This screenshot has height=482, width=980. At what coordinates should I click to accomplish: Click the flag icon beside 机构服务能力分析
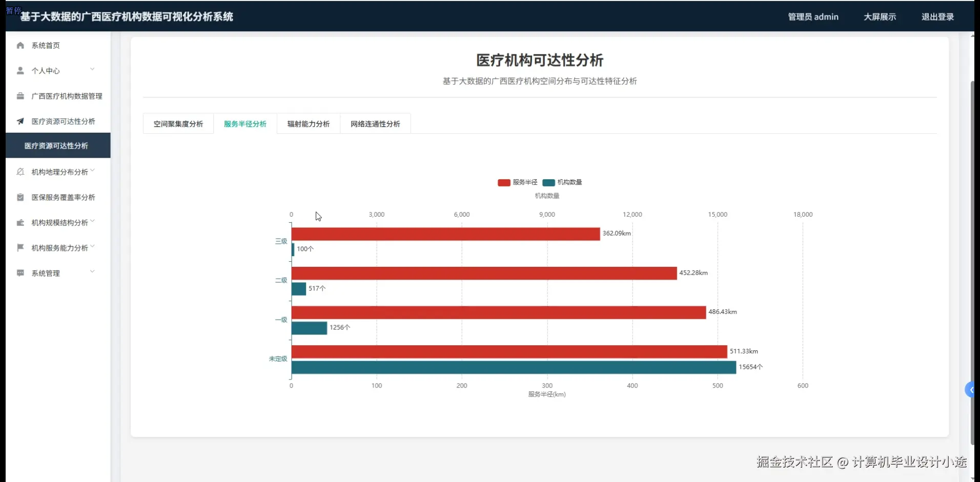click(x=21, y=248)
